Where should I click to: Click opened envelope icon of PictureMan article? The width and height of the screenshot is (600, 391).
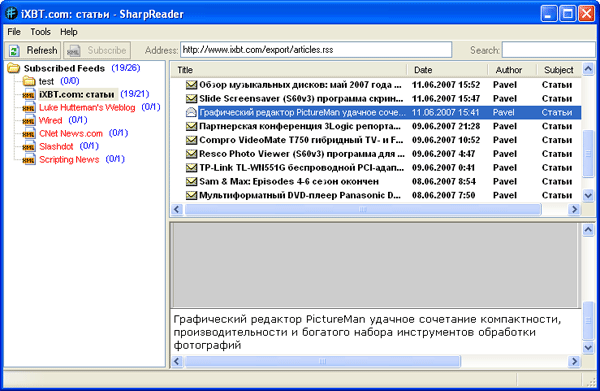(191, 112)
